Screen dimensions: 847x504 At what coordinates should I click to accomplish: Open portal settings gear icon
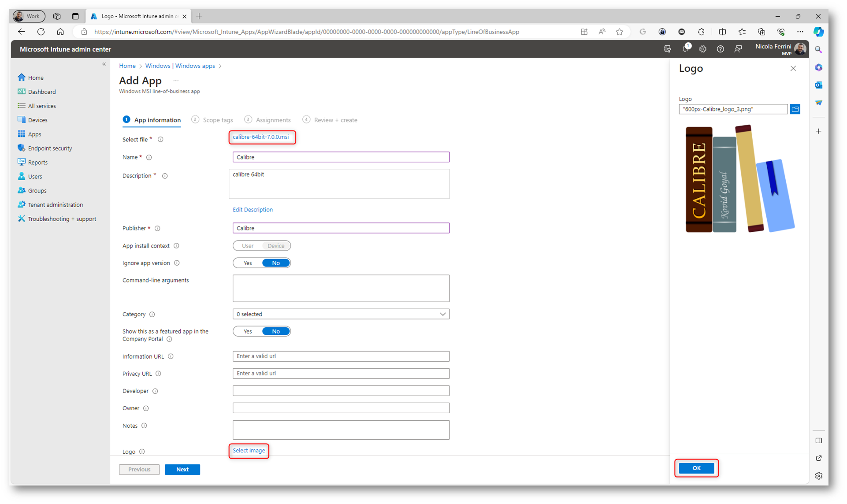click(702, 49)
